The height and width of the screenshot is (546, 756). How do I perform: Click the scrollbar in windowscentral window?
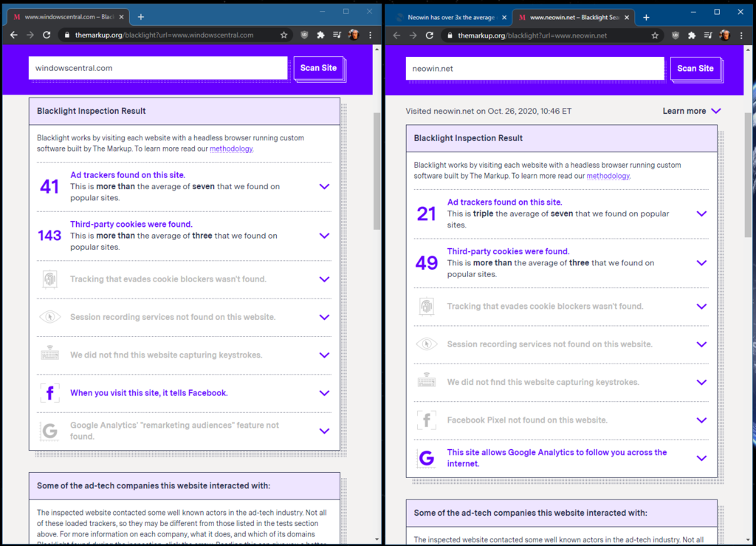coord(377,170)
